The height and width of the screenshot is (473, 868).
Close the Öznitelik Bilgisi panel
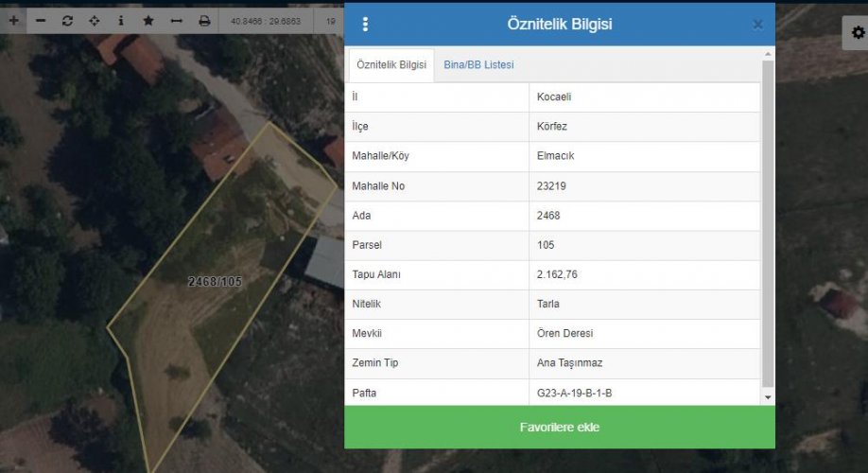tap(757, 25)
